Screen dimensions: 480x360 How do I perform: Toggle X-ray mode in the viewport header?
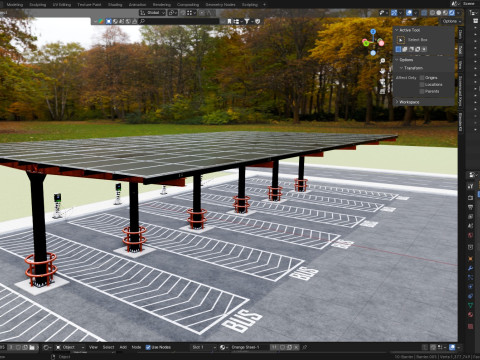pyautogui.click(x=424, y=13)
